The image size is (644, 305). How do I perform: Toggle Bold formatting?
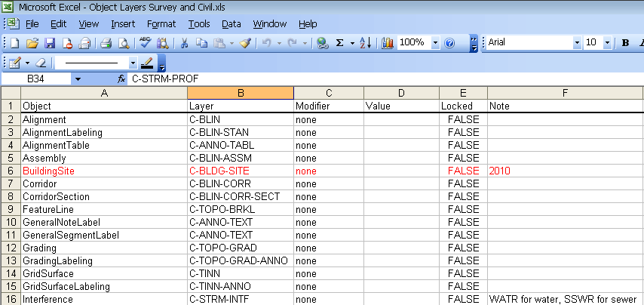(625, 43)
